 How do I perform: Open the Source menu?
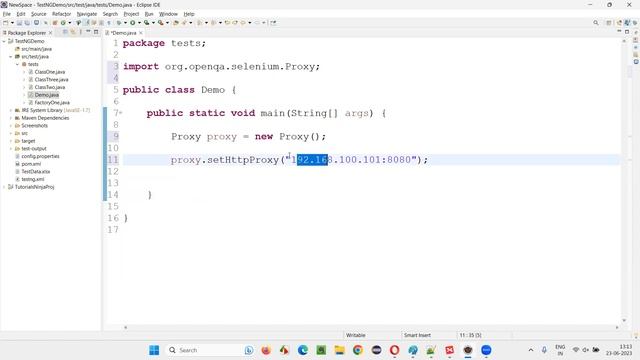click(x=39, y=14)
